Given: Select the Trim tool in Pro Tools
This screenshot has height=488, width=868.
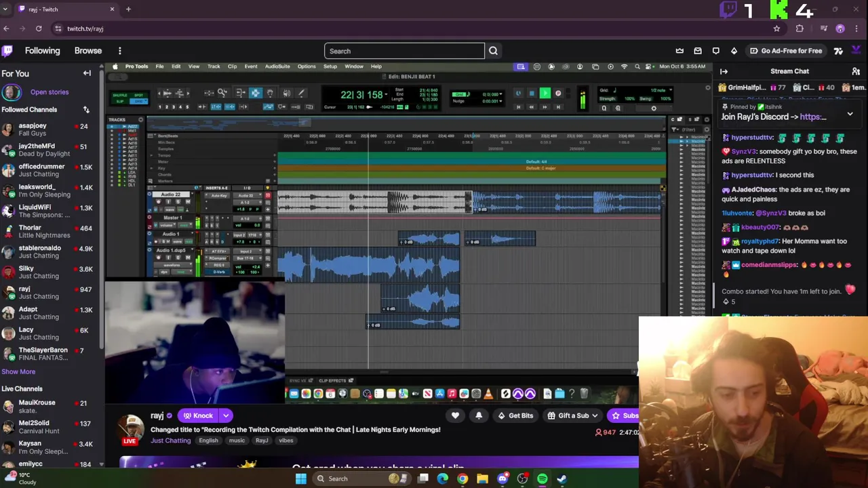Looking at the screenshot, I should point(240,93).
